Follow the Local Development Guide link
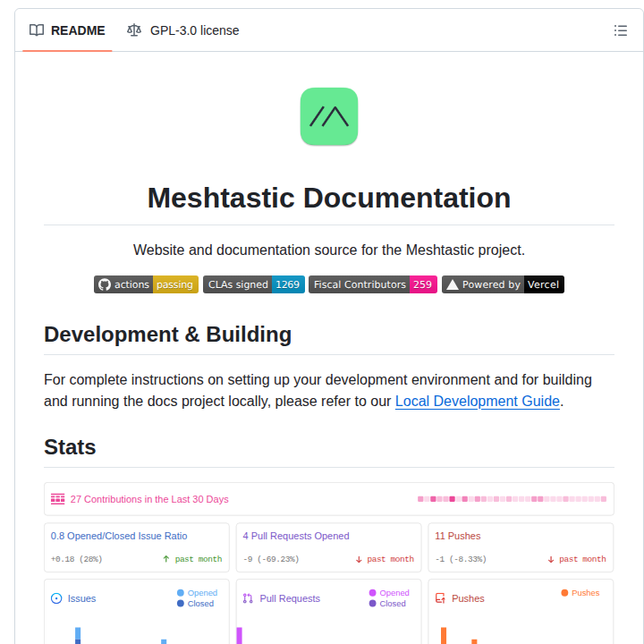The image size is (644, 644). [x=478, y=401]
